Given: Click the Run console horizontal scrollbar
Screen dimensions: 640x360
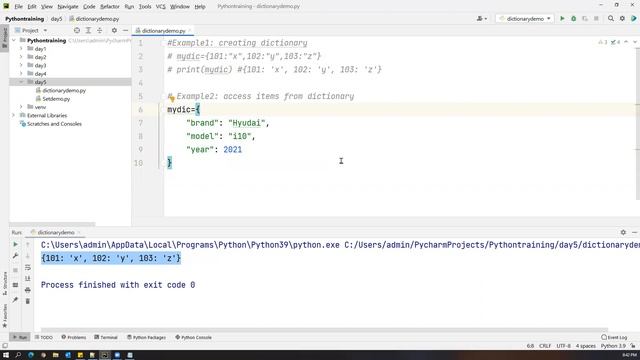Looking at the screenshot, I should [324, 330].
